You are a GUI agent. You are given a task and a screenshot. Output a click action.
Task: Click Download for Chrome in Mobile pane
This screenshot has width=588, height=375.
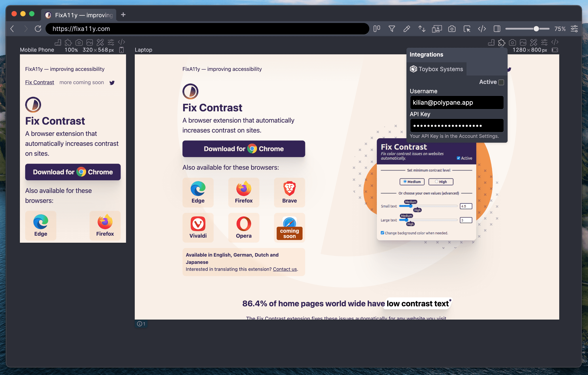click(73, 172)
